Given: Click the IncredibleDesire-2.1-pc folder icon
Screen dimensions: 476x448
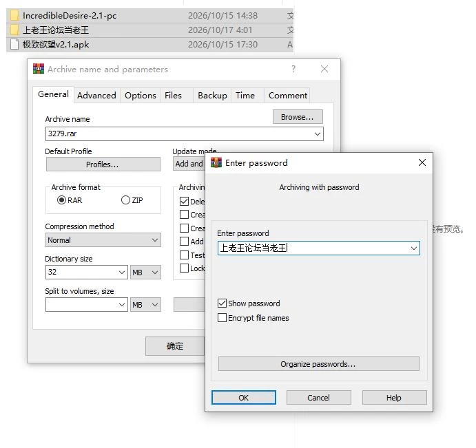Looking at the screenshot, I should [14, 15].
